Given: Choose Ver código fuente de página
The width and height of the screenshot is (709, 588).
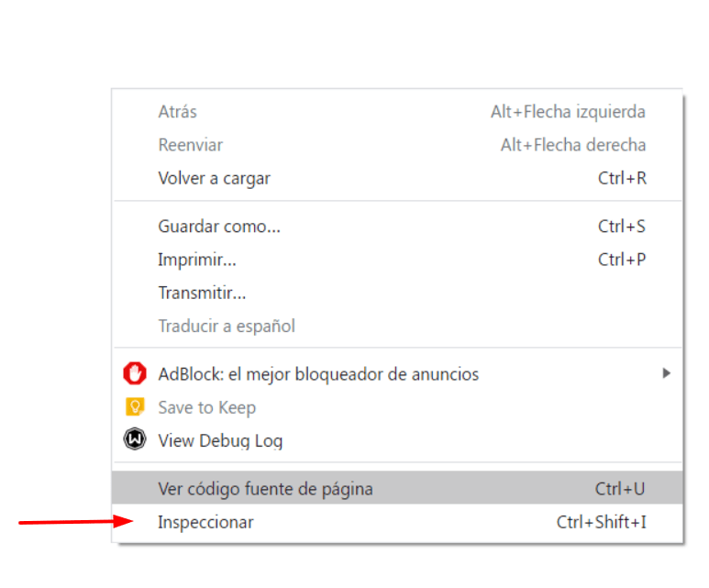Looking at the screenshot, I should [397, 489].
